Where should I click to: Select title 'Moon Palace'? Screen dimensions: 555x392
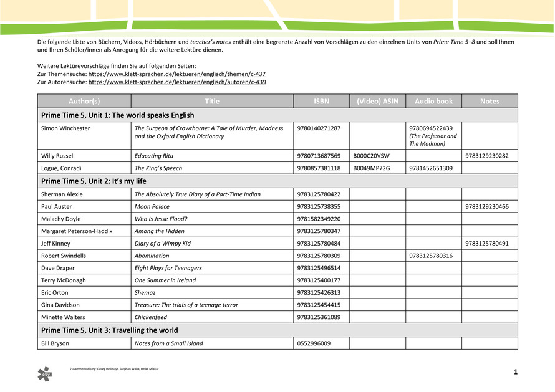pos(152,207)
